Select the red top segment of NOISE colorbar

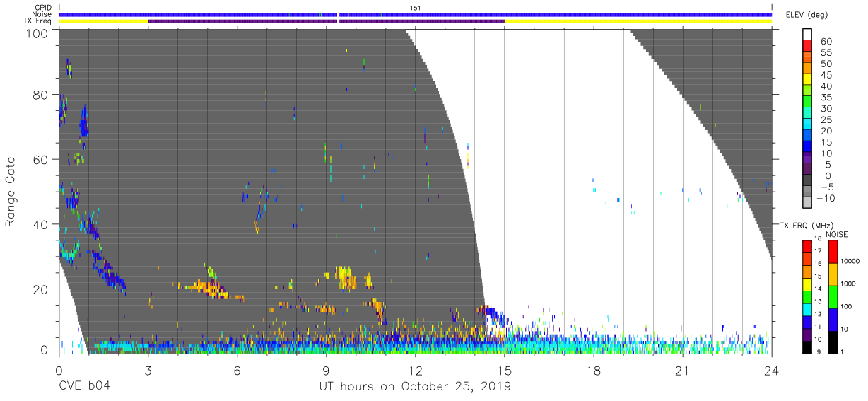coord(834,251)
